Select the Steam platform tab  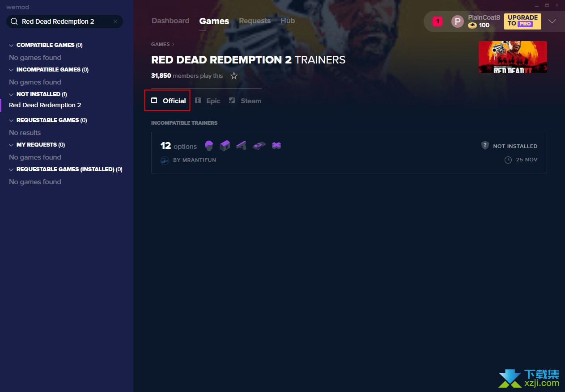coord(245,101)
